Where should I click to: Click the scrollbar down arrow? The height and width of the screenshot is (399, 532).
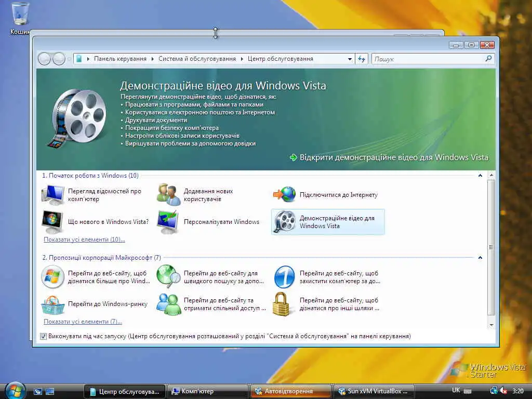click(x=491, y=325)
